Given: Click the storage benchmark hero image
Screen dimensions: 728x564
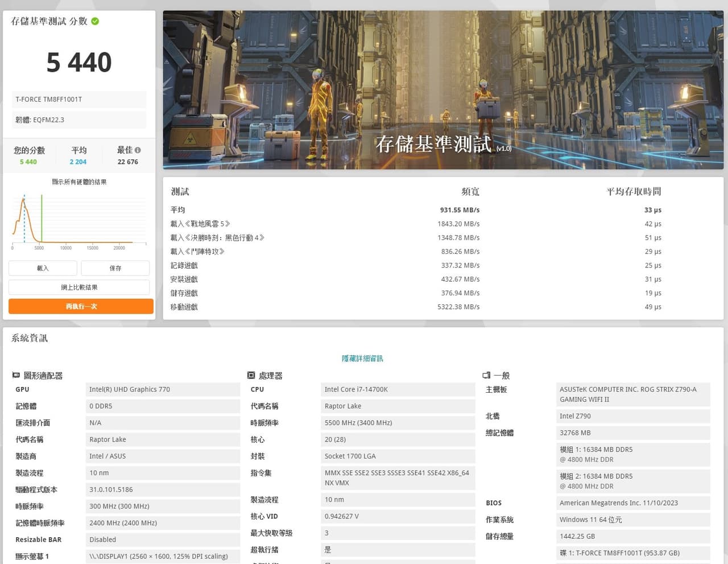Looking at the screenshot, I should [443, 90].
